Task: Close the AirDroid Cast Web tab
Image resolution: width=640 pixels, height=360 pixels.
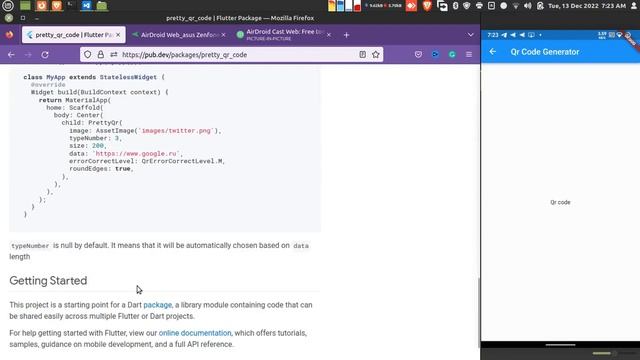Action: (329, 35)
